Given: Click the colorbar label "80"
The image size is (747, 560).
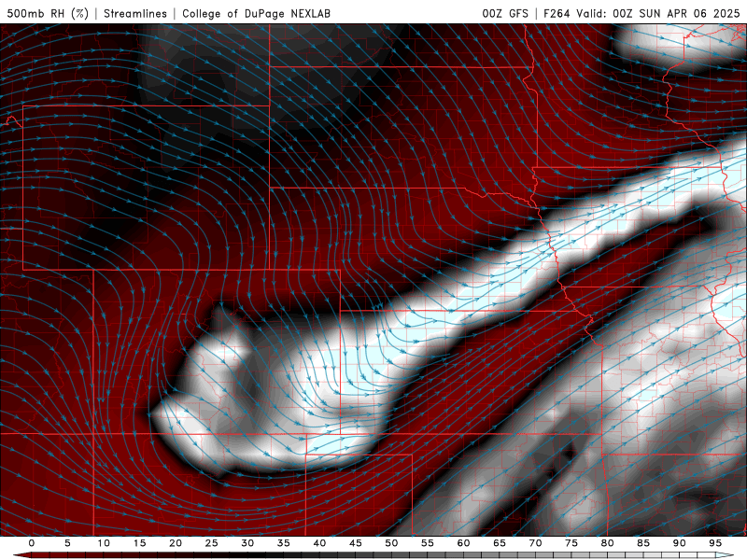Looking at the screenshot, I should [x=608, y=543].
